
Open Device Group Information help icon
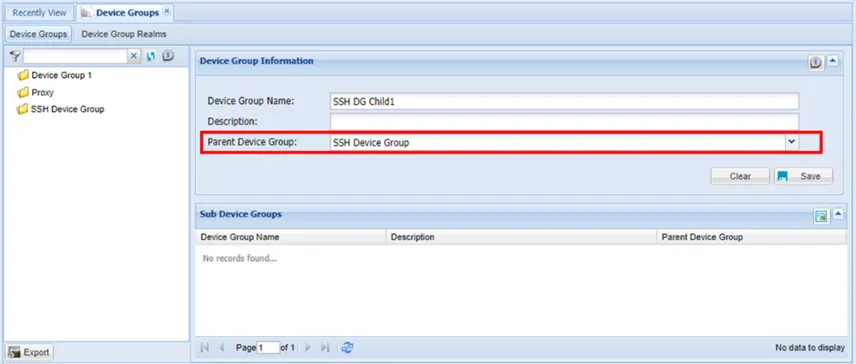(816, 63)
